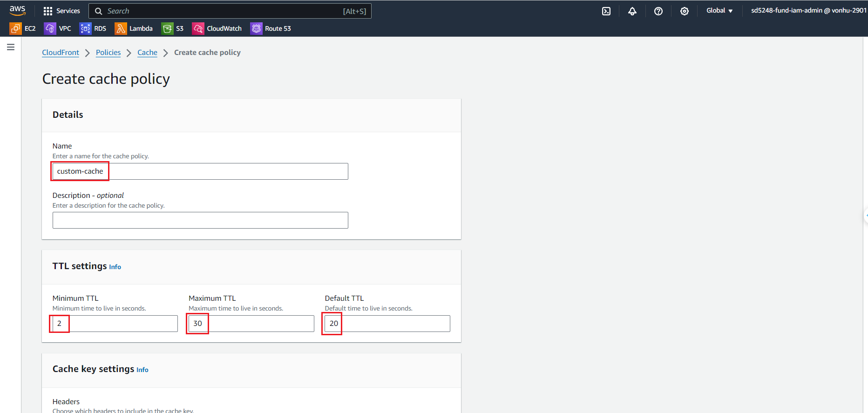Open the EC2 shortcut
The height and width of the screenshot is (413, 868).
(23, 28)
